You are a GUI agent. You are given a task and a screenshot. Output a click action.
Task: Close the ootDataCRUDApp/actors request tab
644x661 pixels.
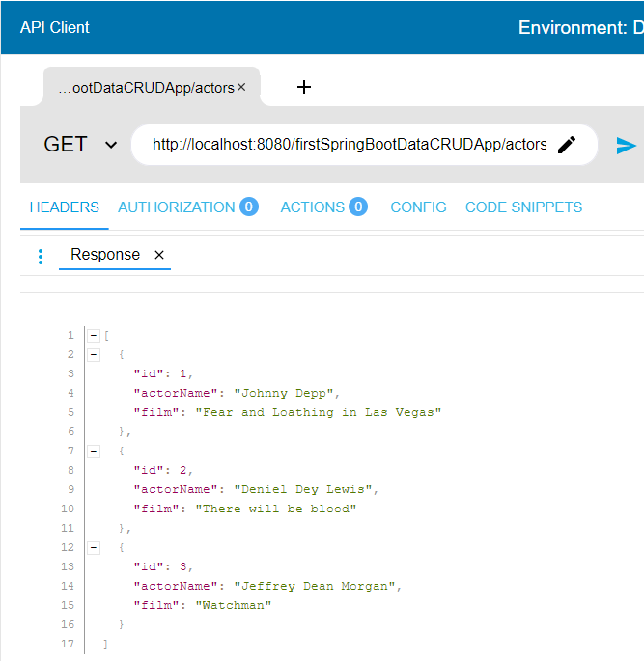241,87
